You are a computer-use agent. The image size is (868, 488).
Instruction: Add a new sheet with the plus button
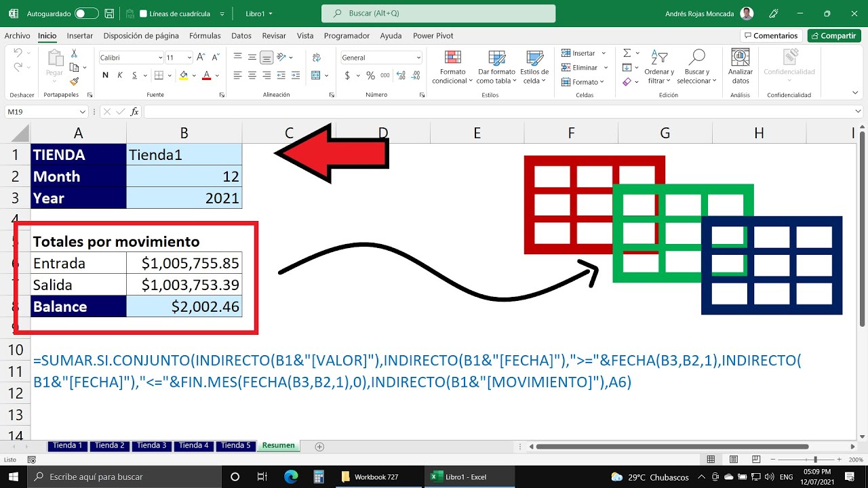point(319,446)
